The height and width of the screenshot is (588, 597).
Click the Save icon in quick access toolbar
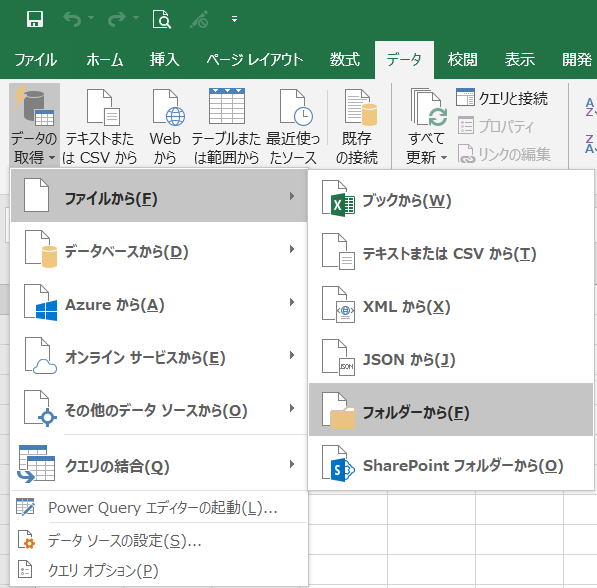pyautogui.click(x=35, y=19)
